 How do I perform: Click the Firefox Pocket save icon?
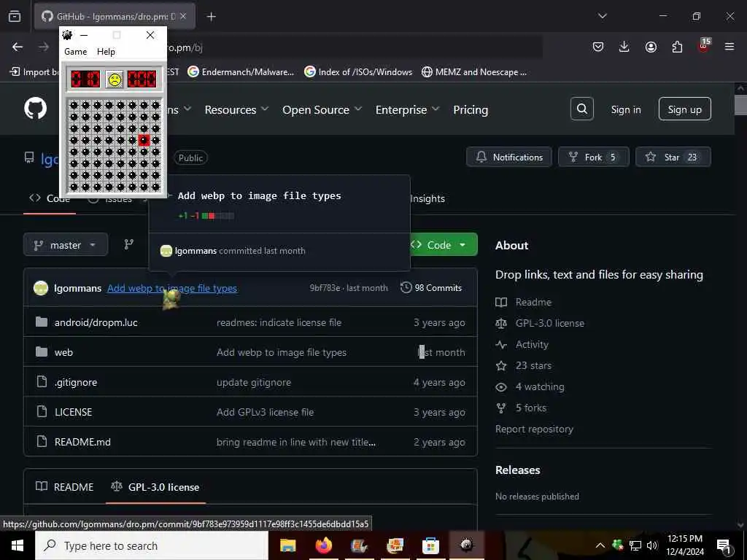click(598, 47)
